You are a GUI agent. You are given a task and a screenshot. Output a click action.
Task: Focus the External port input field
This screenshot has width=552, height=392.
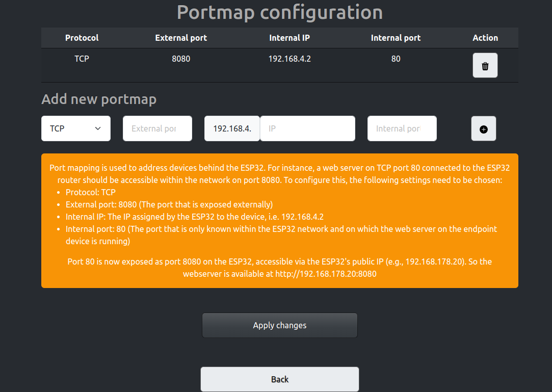click(x=157, y=128)
